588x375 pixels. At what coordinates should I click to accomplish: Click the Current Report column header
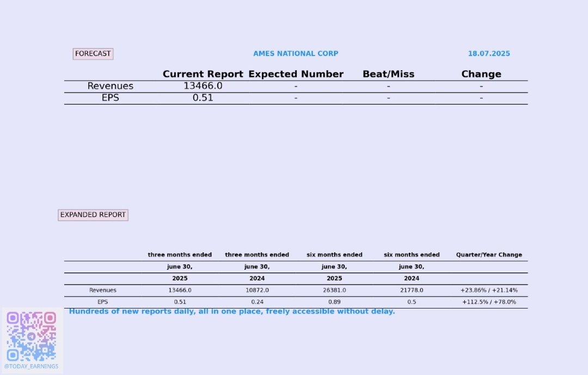click(203, 74)
